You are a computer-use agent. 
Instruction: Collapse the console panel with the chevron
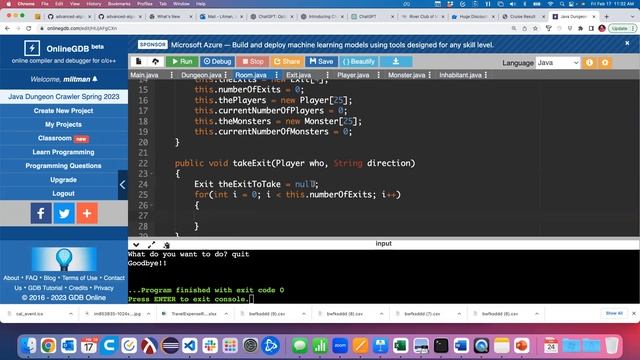click(x=136, y=245)
